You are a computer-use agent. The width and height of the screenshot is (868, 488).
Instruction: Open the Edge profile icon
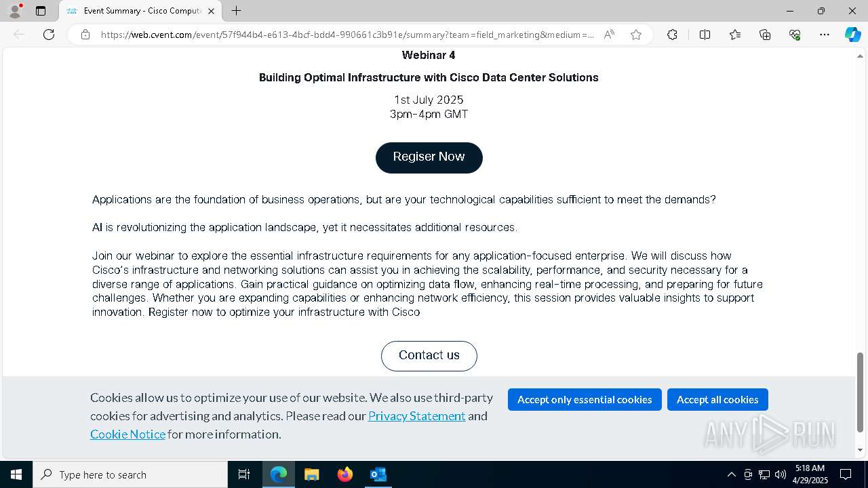point(15,11)
